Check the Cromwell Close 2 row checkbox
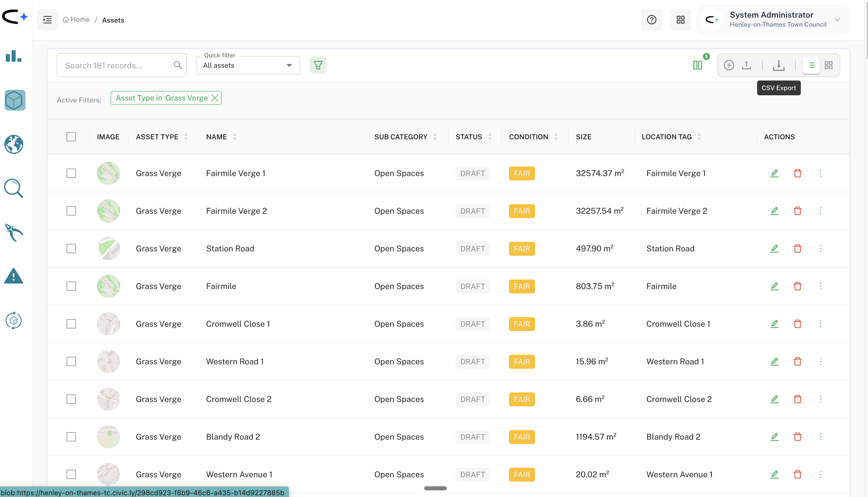The width and height of the screenshot is (868, 497). click(71, 399)
